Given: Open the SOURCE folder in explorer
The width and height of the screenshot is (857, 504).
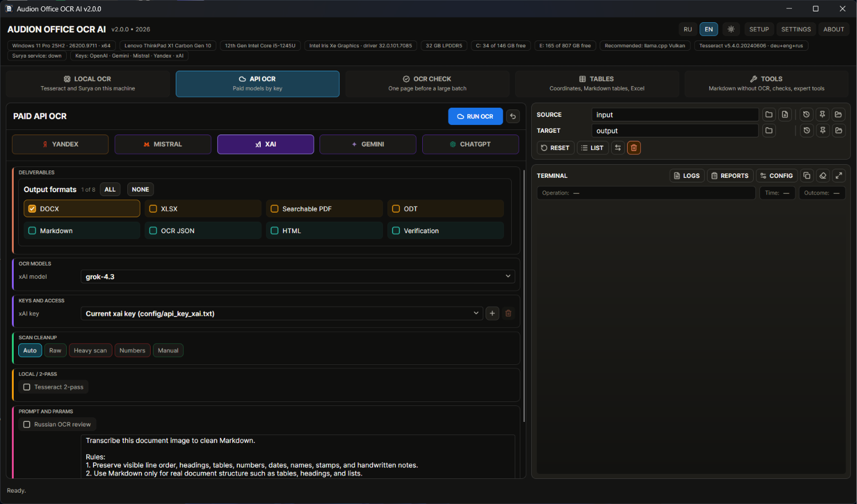Looking at the screenshot, I should tap(838, 115).
